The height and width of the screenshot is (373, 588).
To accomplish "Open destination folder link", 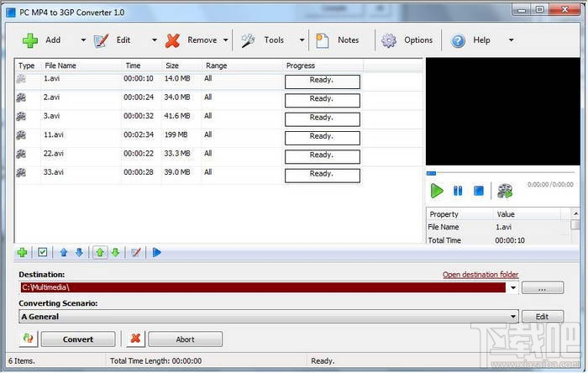I will [480, 275].
